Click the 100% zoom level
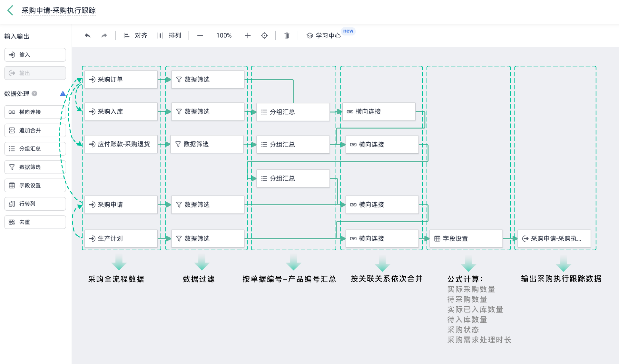 [224, 35]
